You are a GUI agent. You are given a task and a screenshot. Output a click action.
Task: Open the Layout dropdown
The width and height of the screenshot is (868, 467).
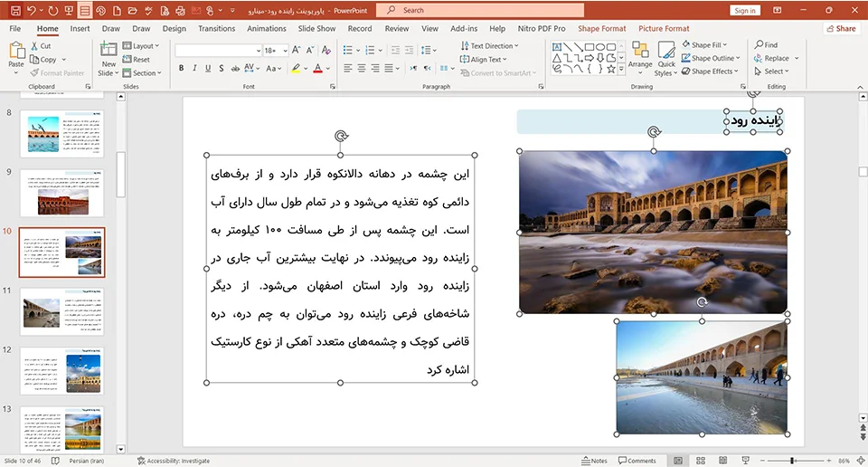click(141, 46)
